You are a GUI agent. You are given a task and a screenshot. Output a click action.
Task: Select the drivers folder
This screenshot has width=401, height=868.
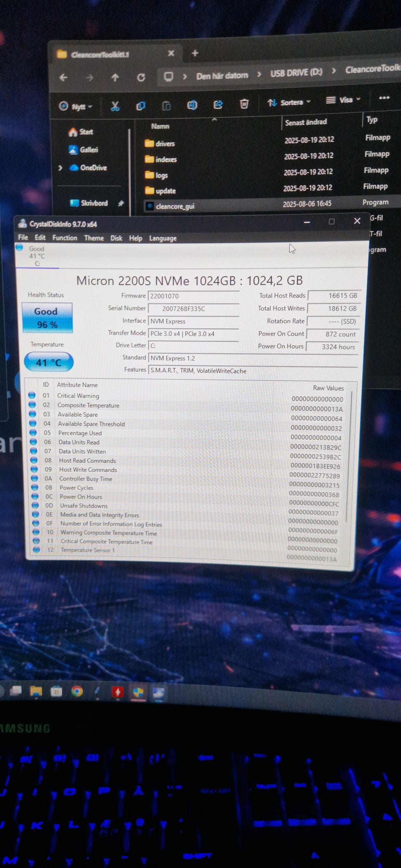(x=160, y=144)
